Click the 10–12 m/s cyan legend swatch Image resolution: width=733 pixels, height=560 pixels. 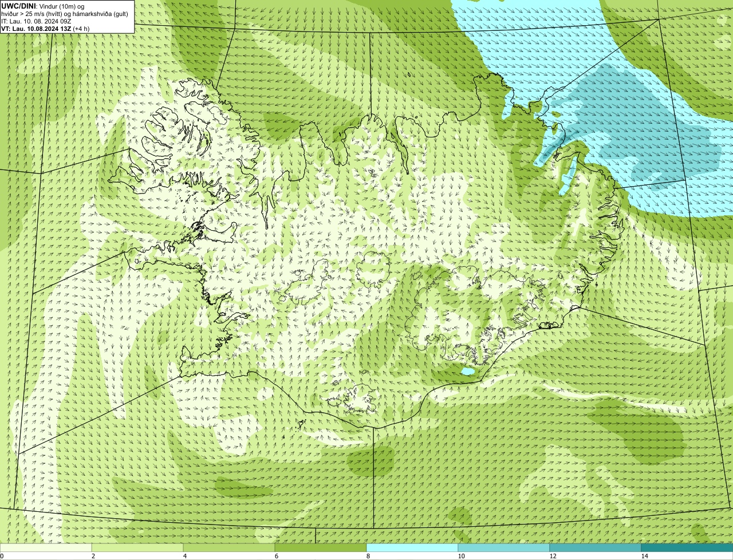(x=504, y=547)
